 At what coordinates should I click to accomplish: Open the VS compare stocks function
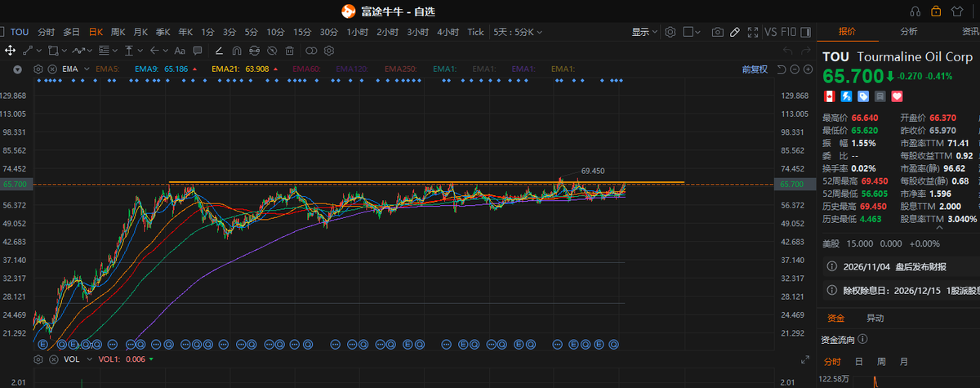(x=770, y=32)
